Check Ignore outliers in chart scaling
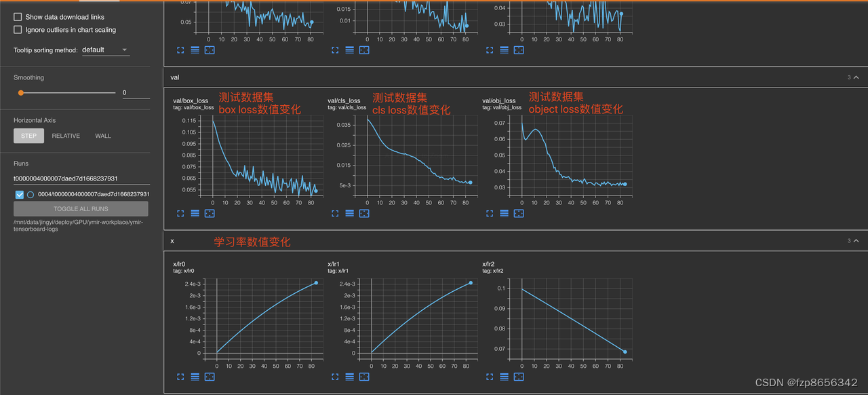The image size is (868, 395). pyautogui.click(x=18, y=30)
